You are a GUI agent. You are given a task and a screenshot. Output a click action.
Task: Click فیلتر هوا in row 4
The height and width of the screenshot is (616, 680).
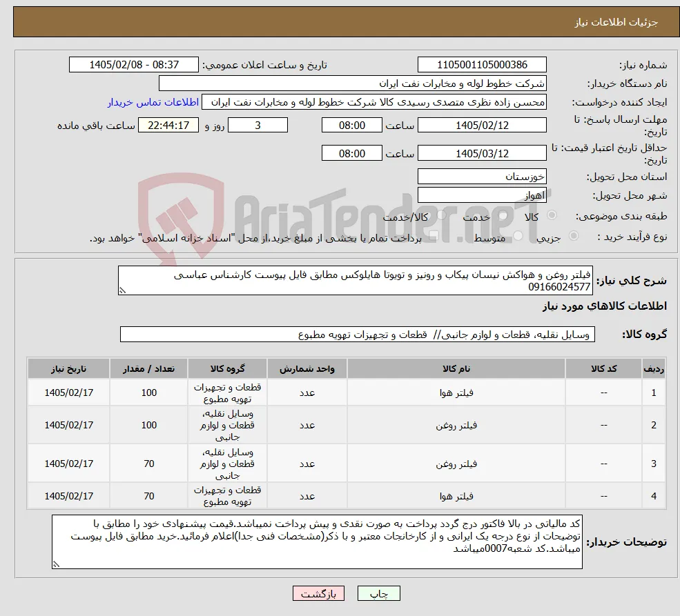(x=456, y=497)
